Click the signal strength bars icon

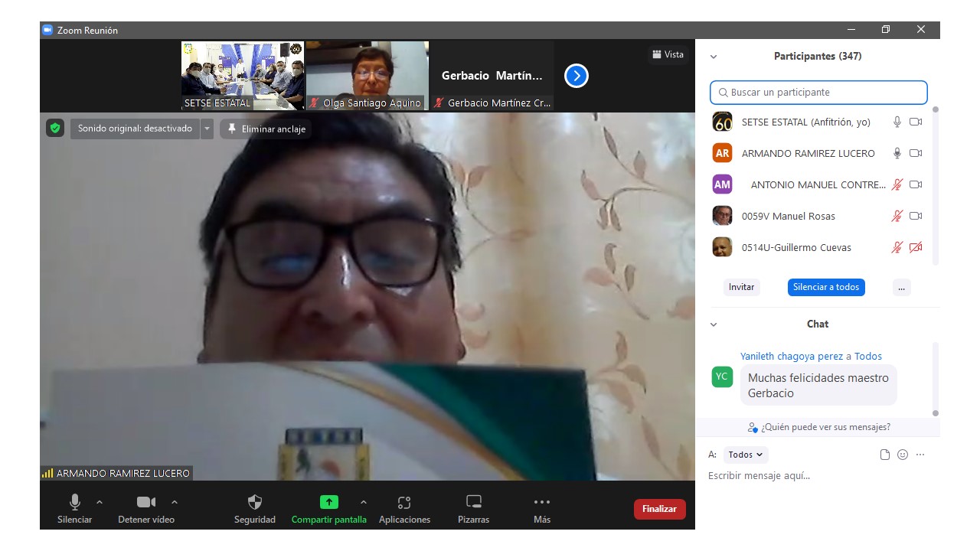(47, 473)
